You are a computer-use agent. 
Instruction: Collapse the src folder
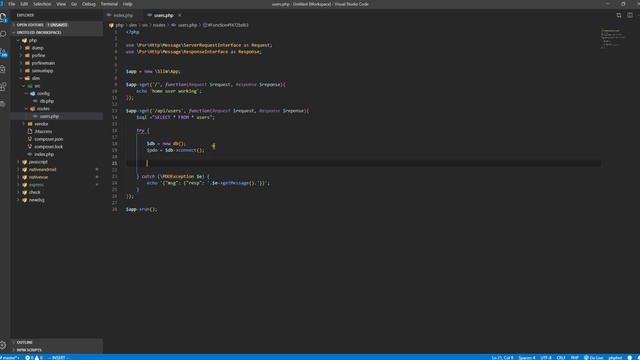[57, 86]
